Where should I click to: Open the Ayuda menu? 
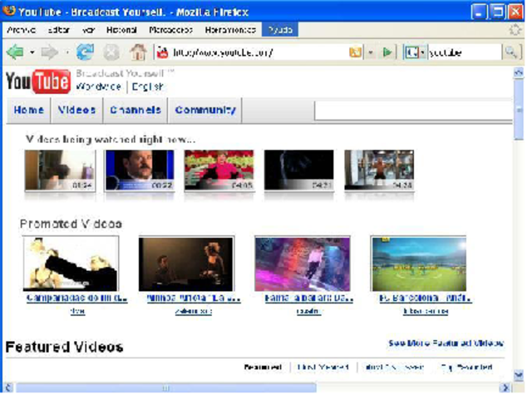[280, 30]
